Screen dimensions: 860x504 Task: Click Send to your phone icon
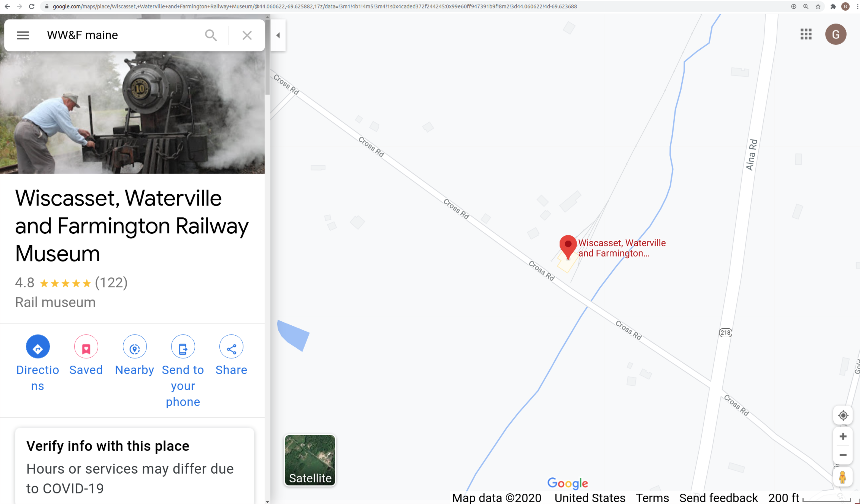coord(183,347)
